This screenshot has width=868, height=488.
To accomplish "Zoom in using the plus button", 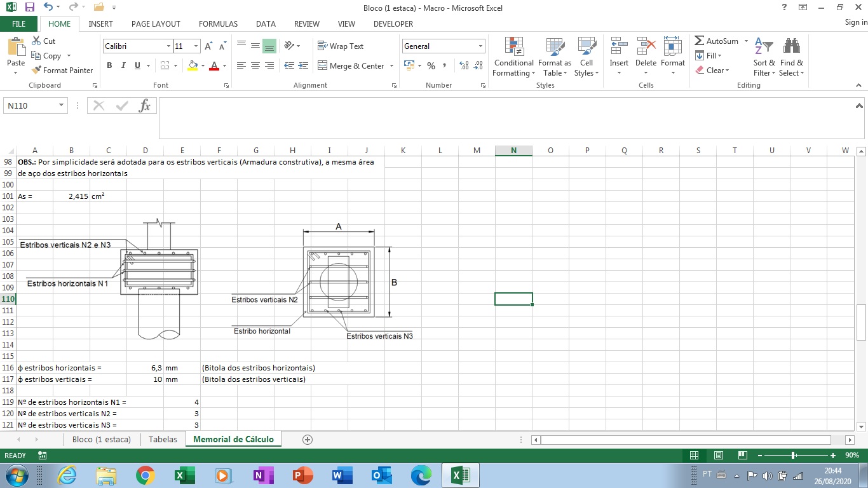I will [833, 456].
